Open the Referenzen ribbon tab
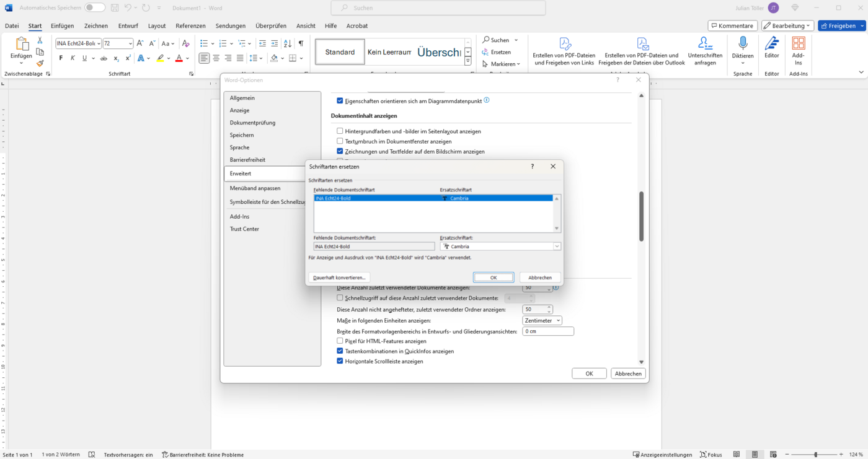 190,26
